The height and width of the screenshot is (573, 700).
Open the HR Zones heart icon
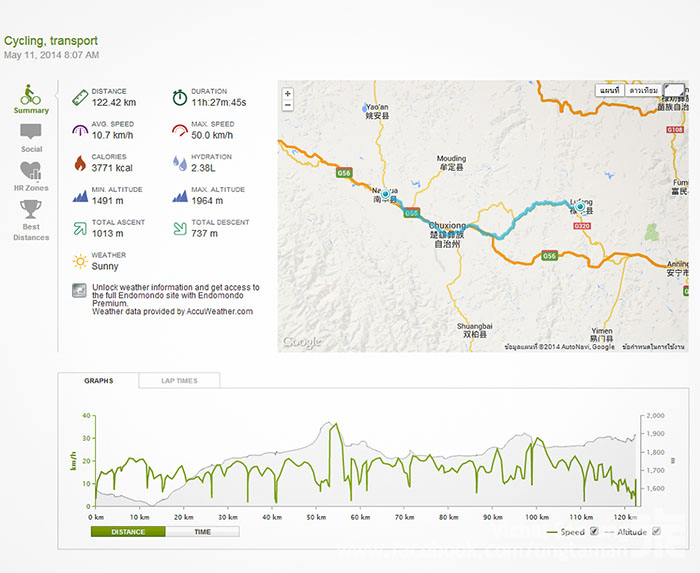[31, 170]
